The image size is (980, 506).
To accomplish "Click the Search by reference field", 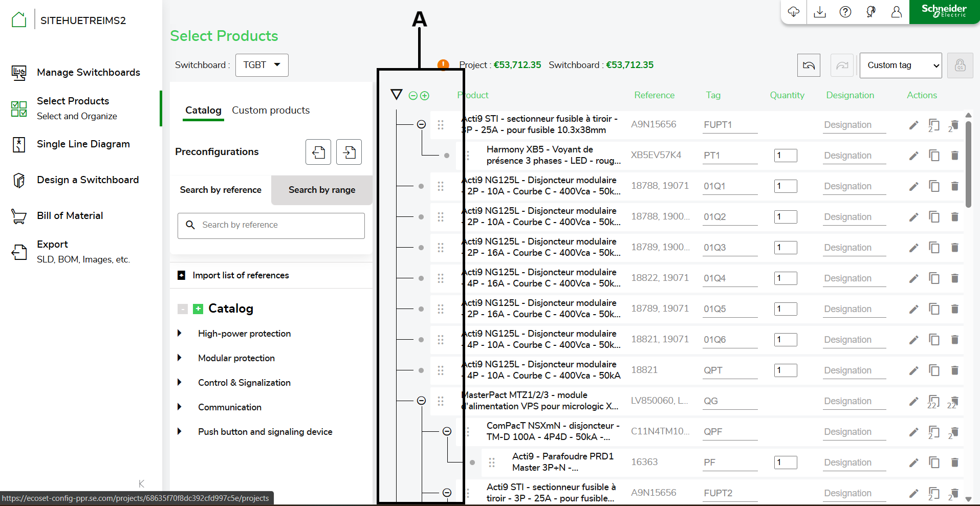I will (x=271, y=226).
